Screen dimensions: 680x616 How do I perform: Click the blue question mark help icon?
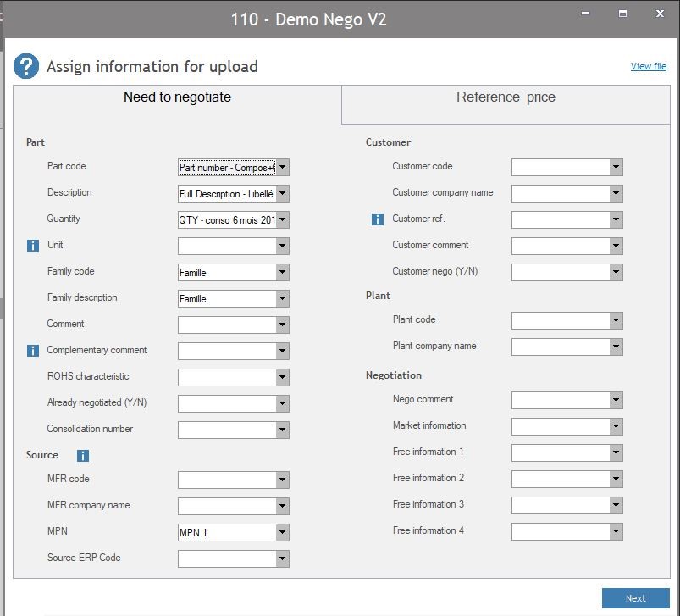click(x=26, y=66)
